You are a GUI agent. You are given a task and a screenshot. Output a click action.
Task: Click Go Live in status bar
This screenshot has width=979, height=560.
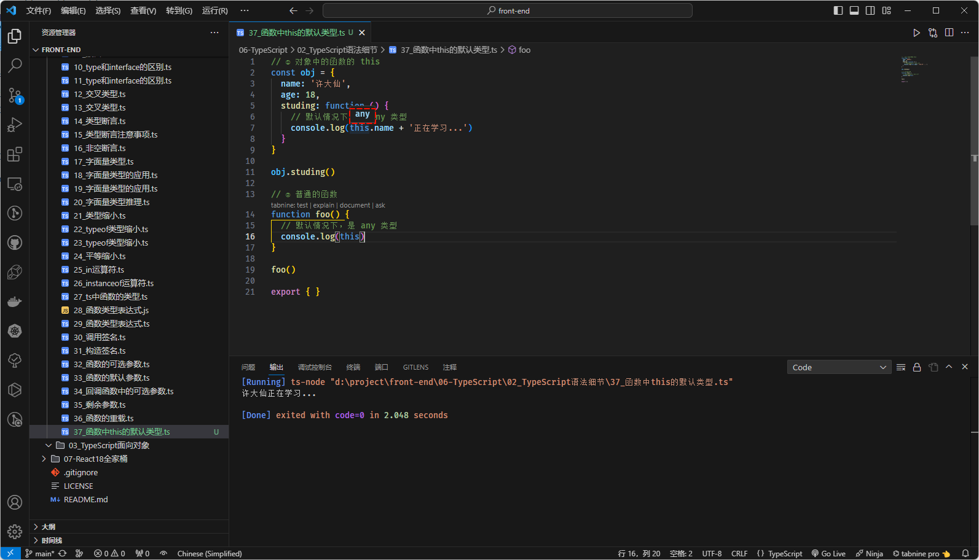click(x=828, y=553)
